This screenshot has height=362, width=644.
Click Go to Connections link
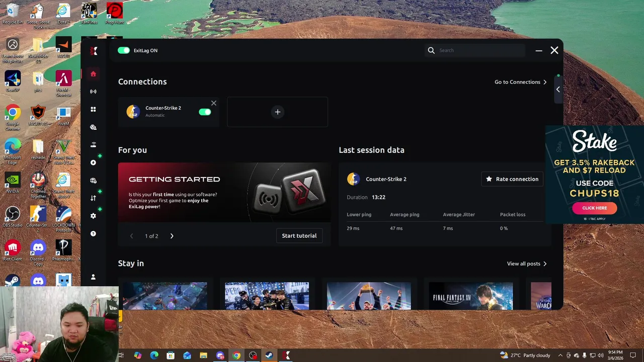[x=521, y=82]
